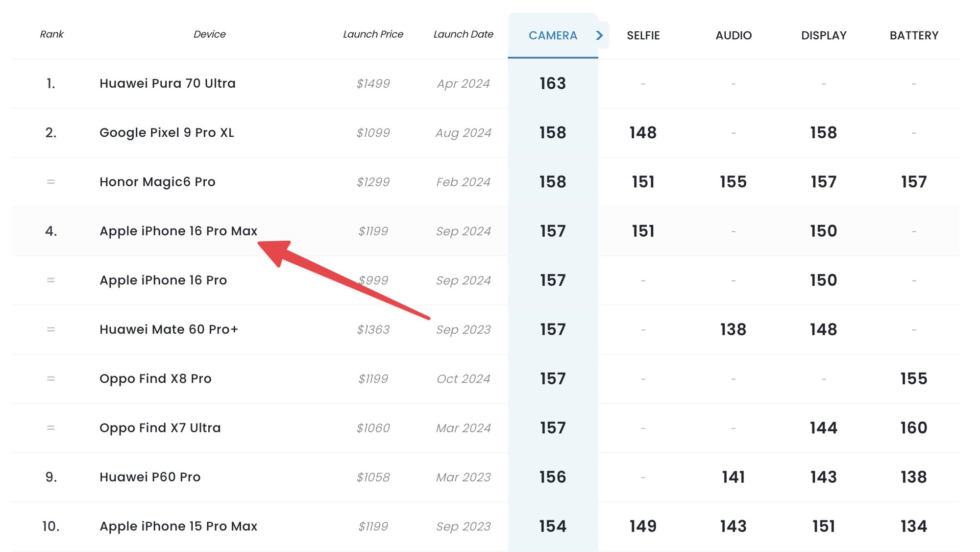This screenshot has width=980, height=552.
Task: Open Oppo Find X7 Ultra page
Action: tap(160, 428)
